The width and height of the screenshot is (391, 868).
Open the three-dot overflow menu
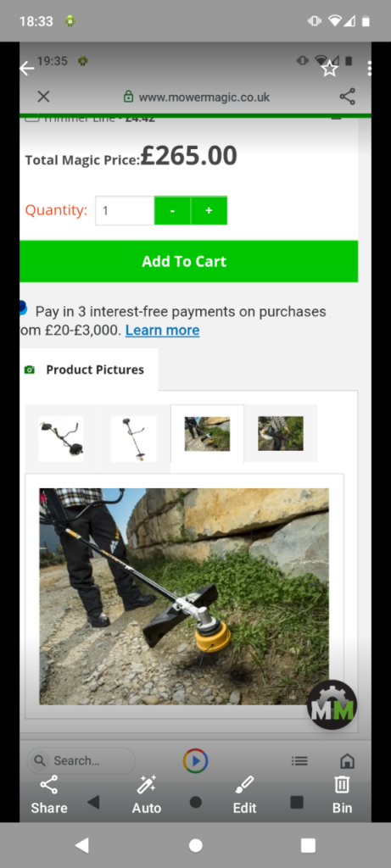tap(370, 69)
